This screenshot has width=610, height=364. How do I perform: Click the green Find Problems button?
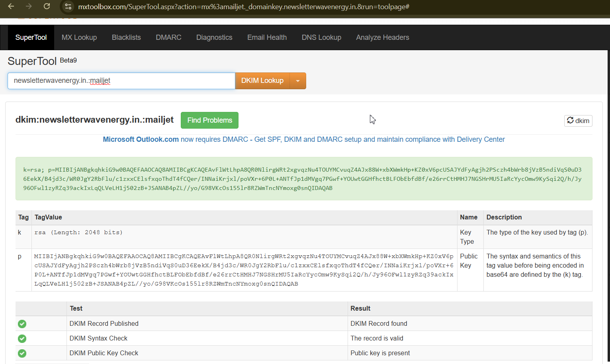point(209,120)
